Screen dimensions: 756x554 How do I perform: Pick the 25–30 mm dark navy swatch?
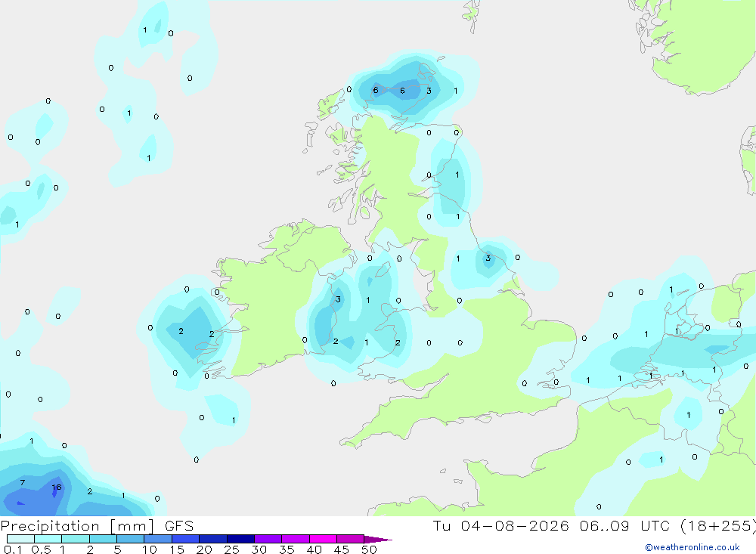(x=240, y=539)
